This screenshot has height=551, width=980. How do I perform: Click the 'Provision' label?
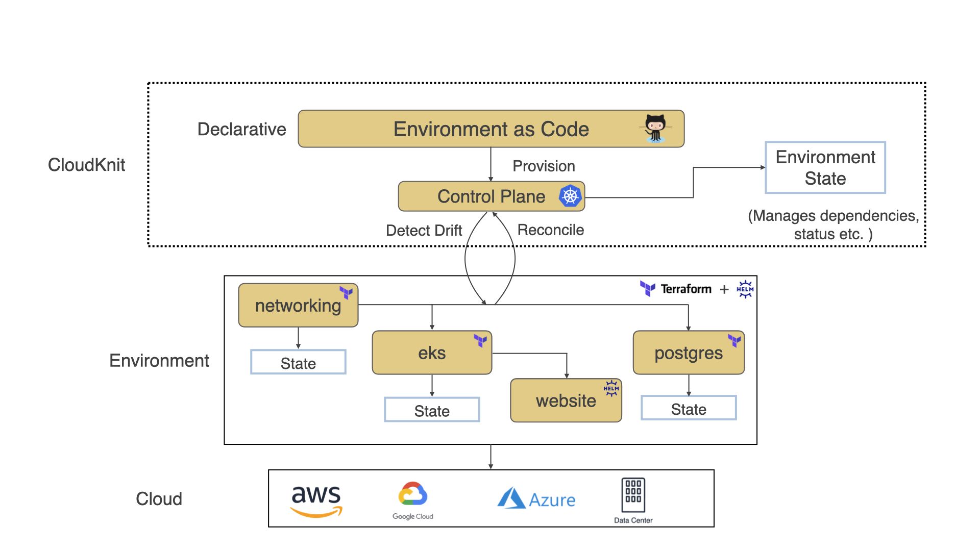544,166
